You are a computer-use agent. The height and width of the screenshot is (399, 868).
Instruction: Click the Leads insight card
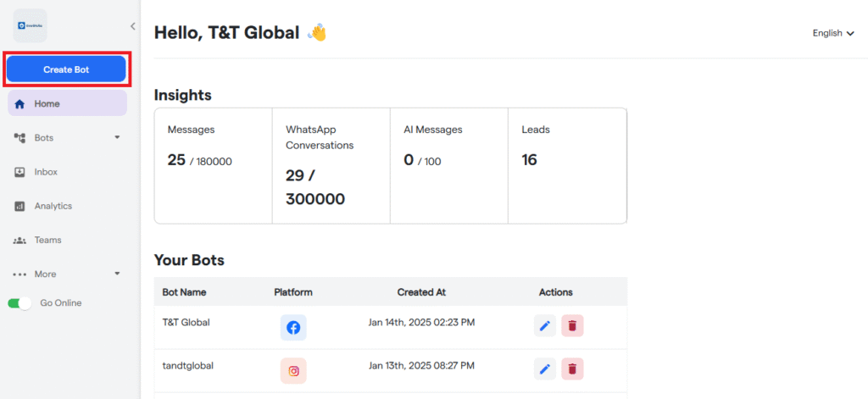(x=566, y=165)
